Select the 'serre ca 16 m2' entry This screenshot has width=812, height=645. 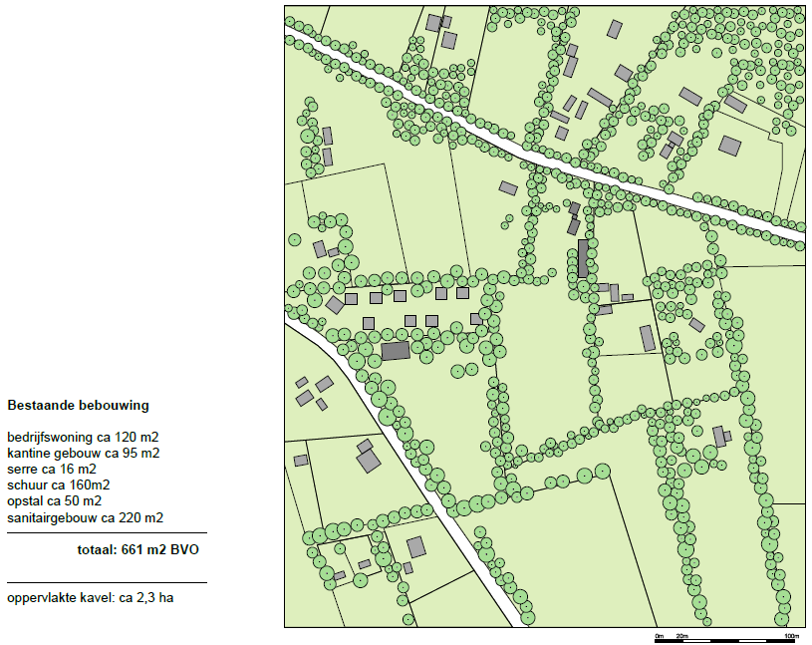[x=52, y=470]
